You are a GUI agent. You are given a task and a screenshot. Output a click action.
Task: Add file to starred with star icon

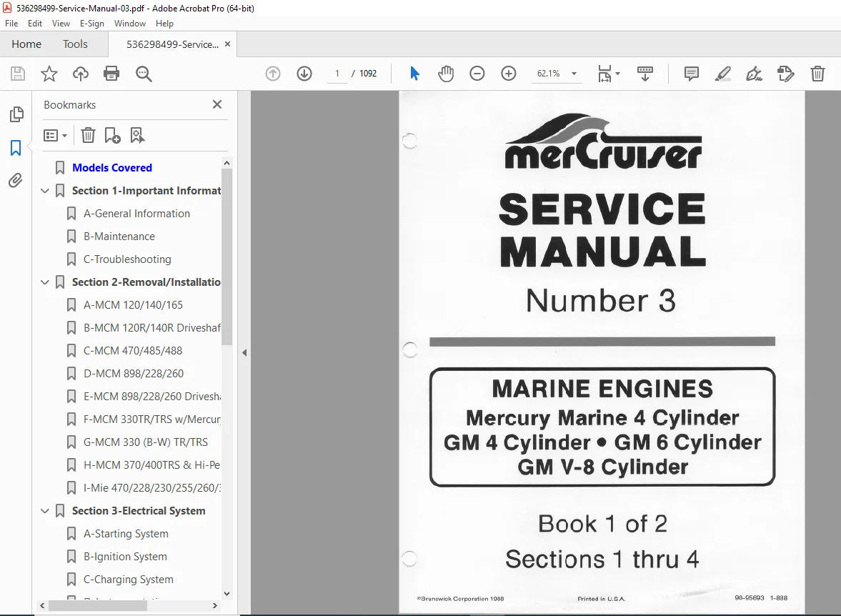pos(49,74)
